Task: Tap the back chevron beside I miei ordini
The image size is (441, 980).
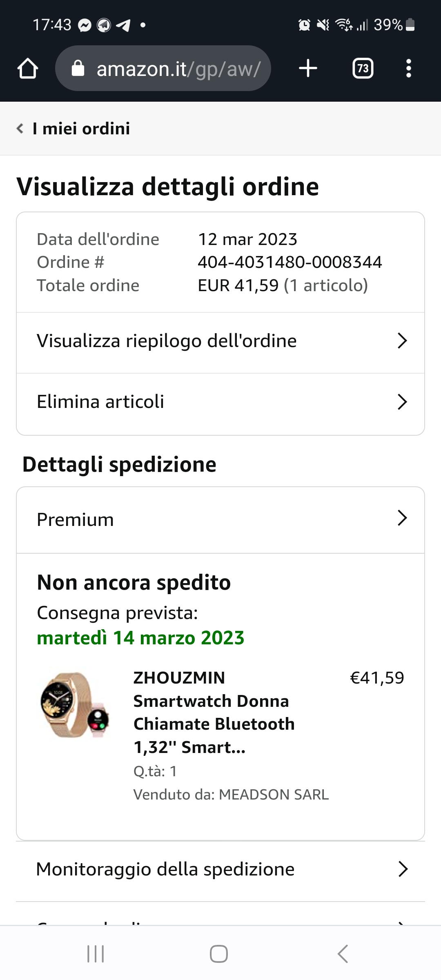Action: point(20,129)
